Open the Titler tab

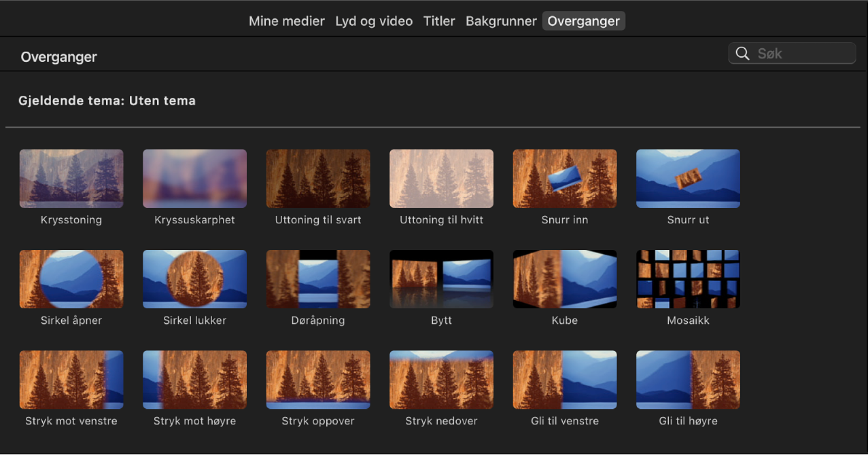pos(439,21)
